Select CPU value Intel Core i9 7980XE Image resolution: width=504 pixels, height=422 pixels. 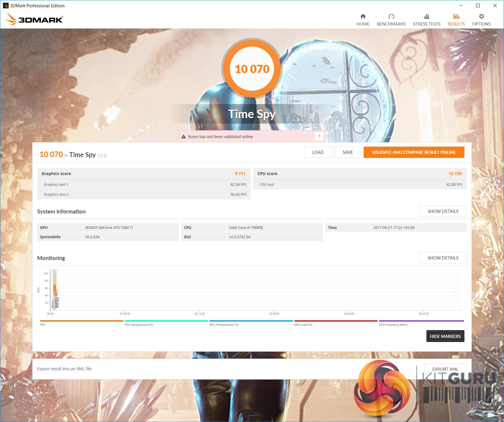coord(246,228)
